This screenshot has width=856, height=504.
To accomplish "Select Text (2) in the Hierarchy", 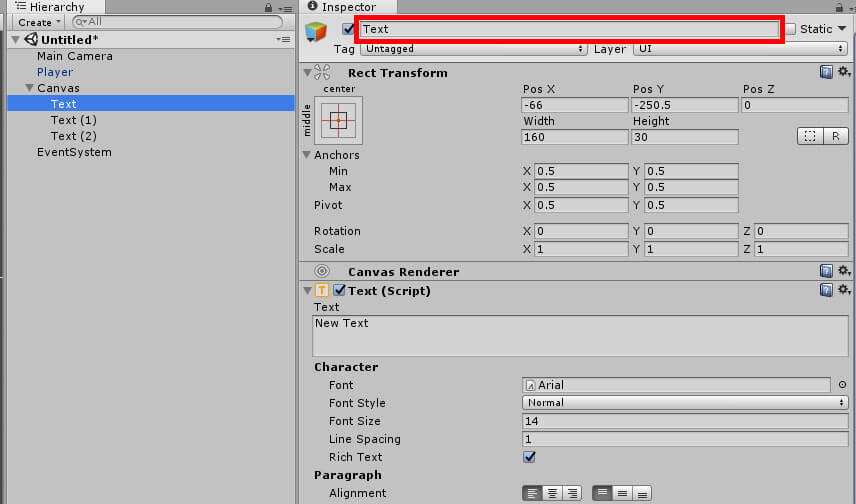I will pyautogui.click(x=74, y=135).
